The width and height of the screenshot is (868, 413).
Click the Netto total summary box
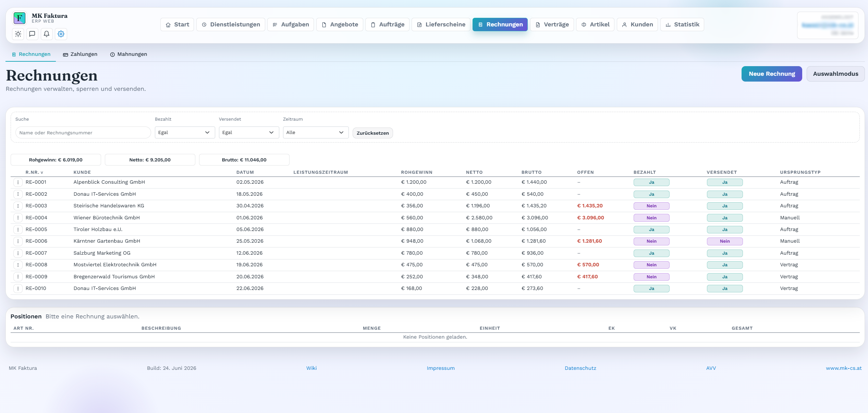point(150,160)
